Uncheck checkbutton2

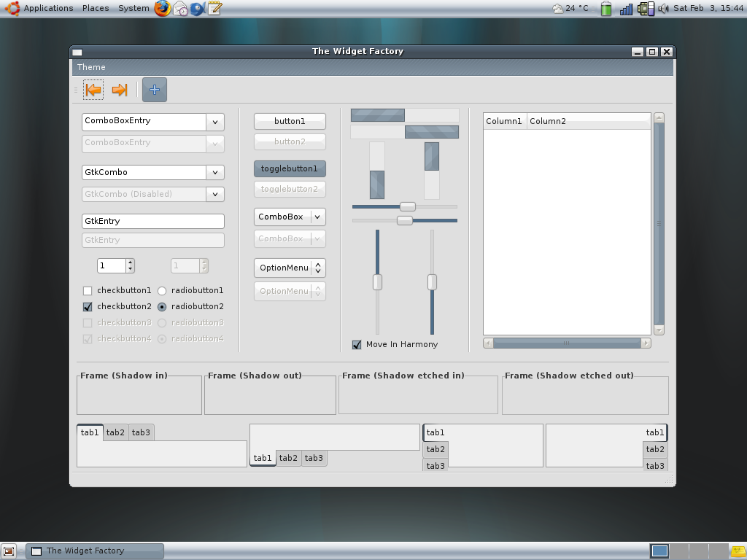point(88,307)
